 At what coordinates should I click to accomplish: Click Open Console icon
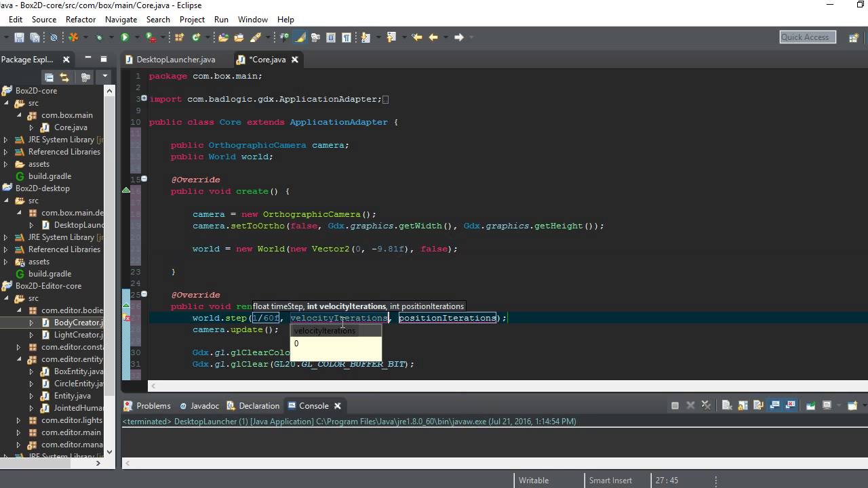(852, 405)
